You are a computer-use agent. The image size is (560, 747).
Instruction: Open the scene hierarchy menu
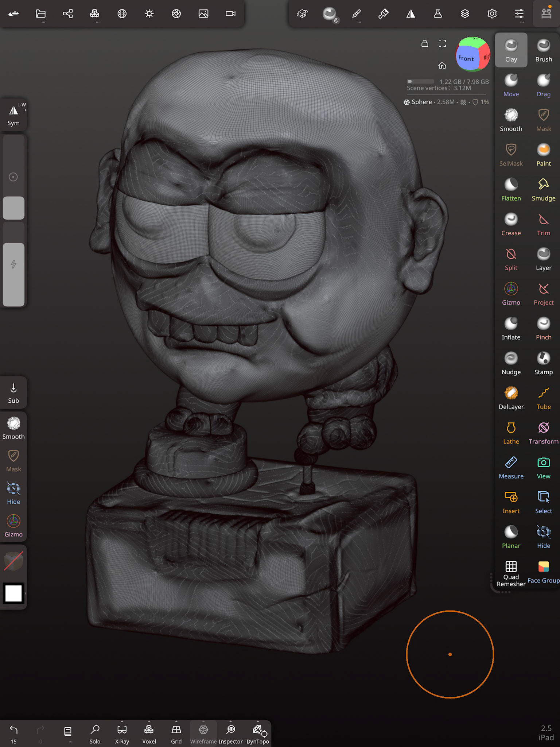tap(68, 14)
